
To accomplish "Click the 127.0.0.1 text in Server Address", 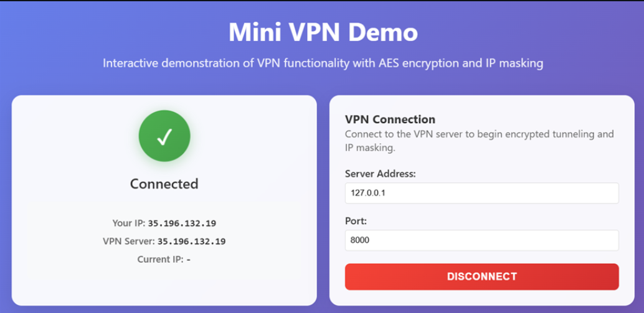I will tap(367, 193).
